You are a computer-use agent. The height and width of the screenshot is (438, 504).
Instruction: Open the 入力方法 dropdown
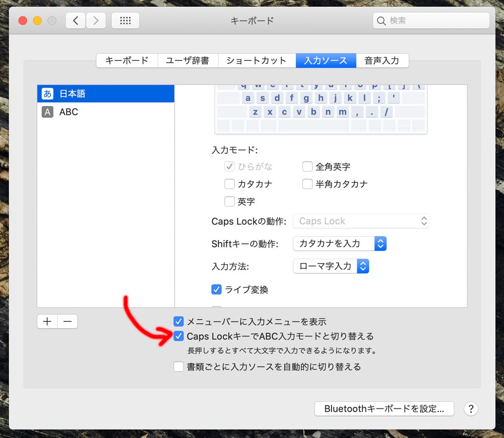pyautogui.click(x=331, y=266)
